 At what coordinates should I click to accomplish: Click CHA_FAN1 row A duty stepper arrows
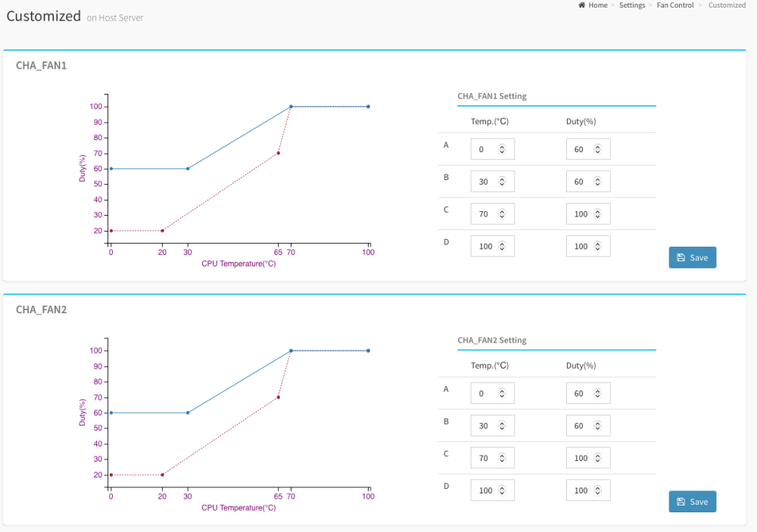(x=598, y=149)
